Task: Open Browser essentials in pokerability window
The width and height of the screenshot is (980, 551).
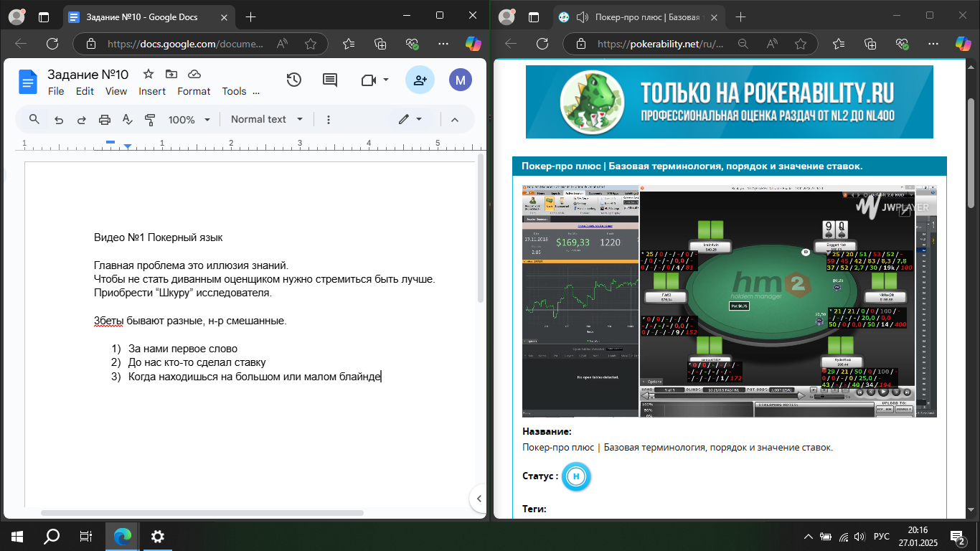Action: [x=903, y=44]
